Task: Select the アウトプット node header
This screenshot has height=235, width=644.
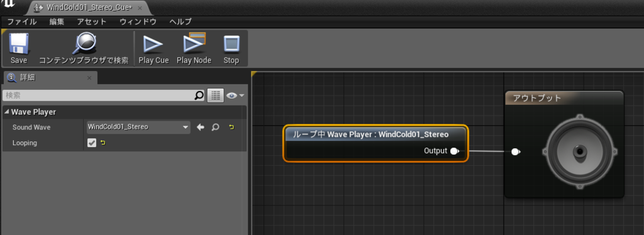Action: click(x=564, y=98)
